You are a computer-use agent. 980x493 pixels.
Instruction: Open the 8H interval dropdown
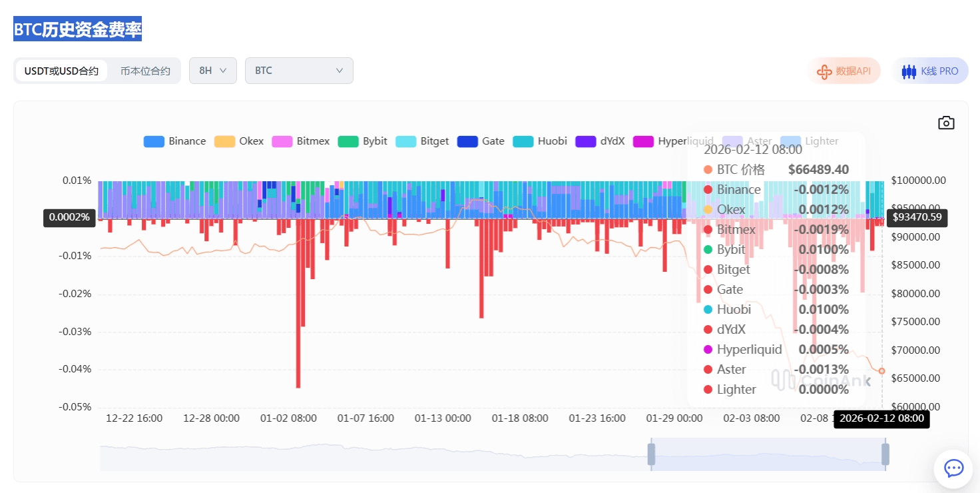pos(213,71)
